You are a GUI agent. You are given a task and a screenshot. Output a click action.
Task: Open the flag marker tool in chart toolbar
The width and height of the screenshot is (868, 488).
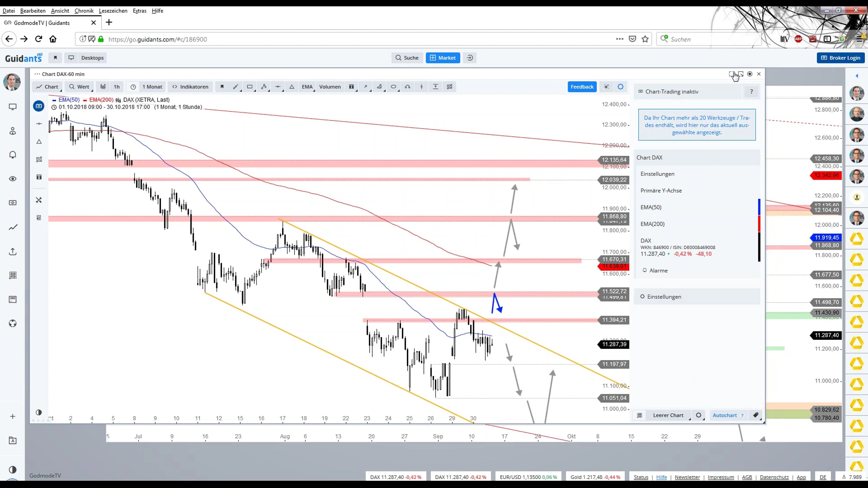[x=222, y=87]
